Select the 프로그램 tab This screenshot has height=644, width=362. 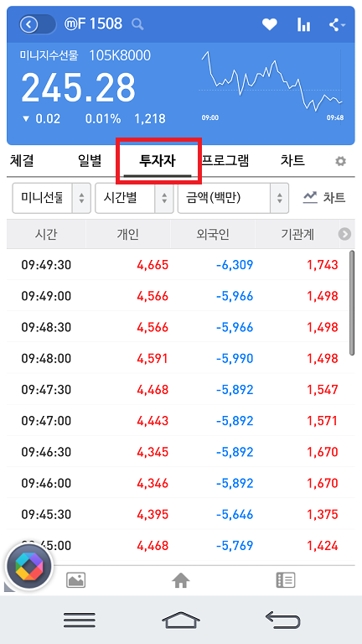225,161
